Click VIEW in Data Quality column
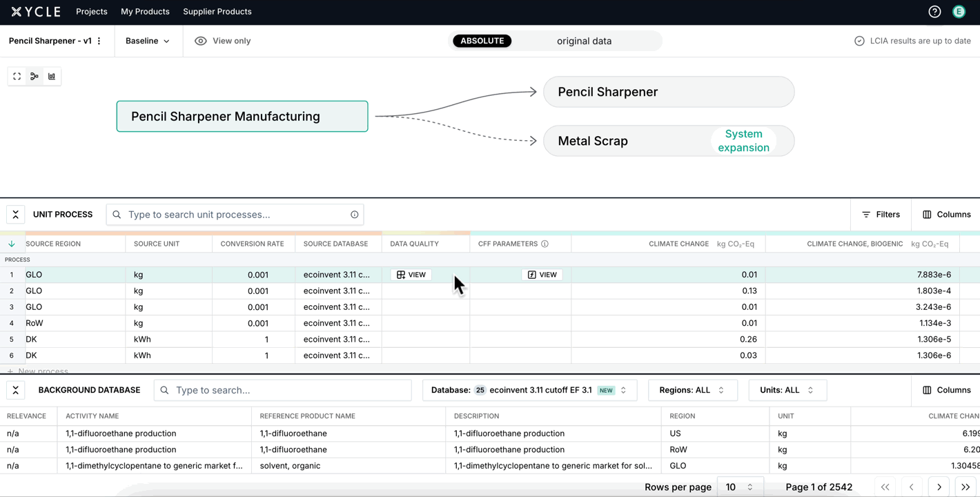The image size is (980, 497). (x=411, y=275)
